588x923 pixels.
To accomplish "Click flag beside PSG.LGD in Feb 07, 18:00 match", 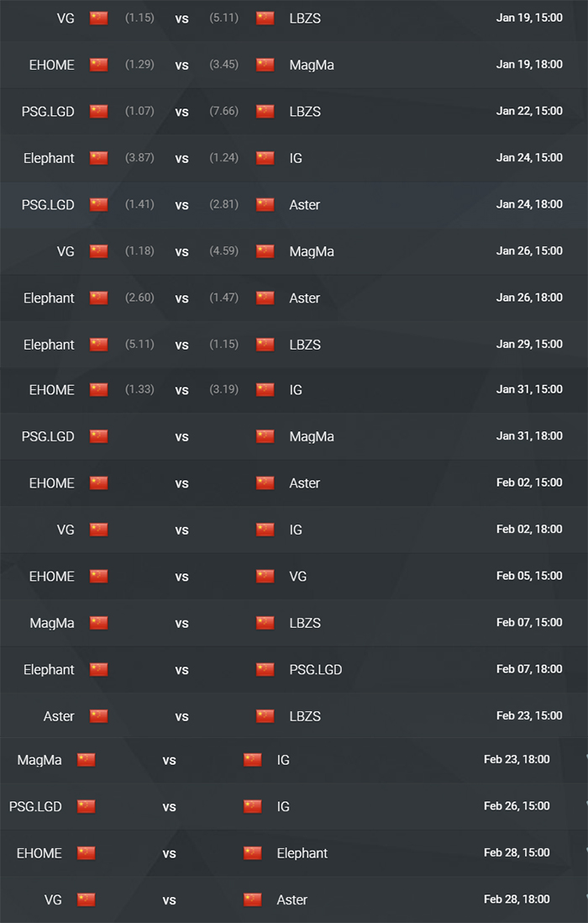I will [x=265, y=668].
